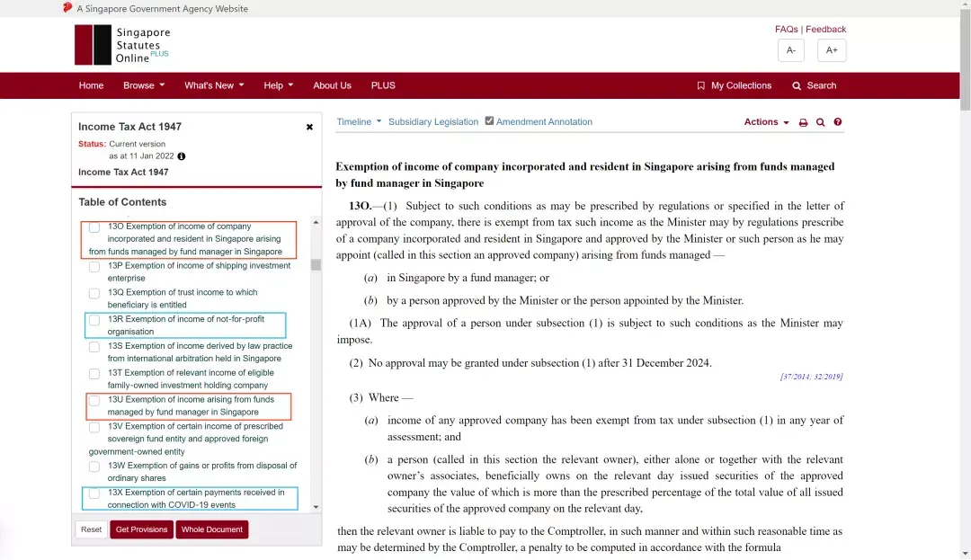Viewport: 971px width, 560px height.
Task: Open the Feedback link
Action: coord(825,29)
